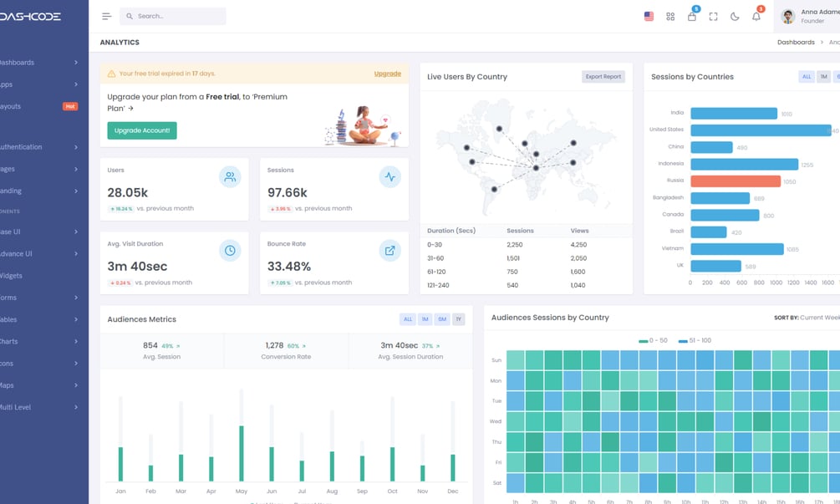Click the Users card people icon
Screen dimensions: 840x504
[230, 176]
